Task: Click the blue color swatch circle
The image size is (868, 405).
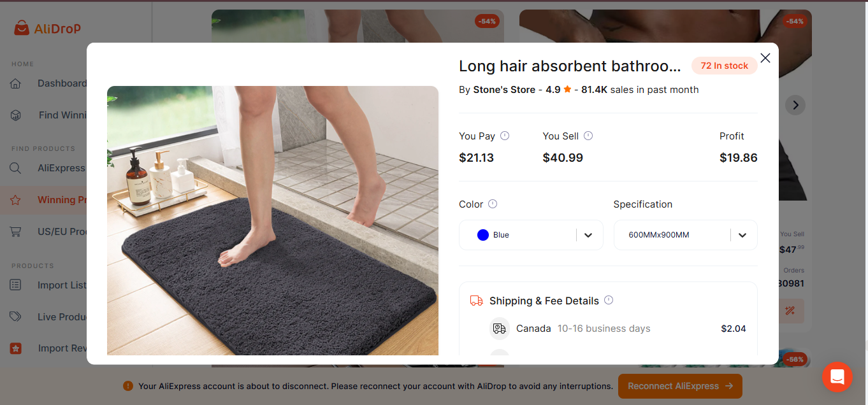Action: click(483, 235)
